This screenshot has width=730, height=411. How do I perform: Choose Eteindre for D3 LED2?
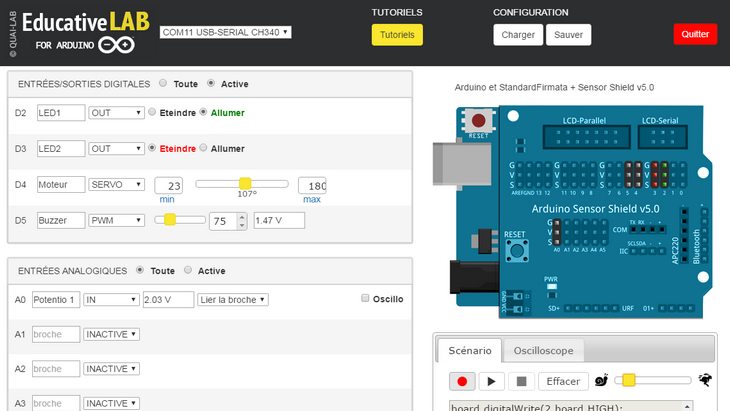tap(152, 148)
